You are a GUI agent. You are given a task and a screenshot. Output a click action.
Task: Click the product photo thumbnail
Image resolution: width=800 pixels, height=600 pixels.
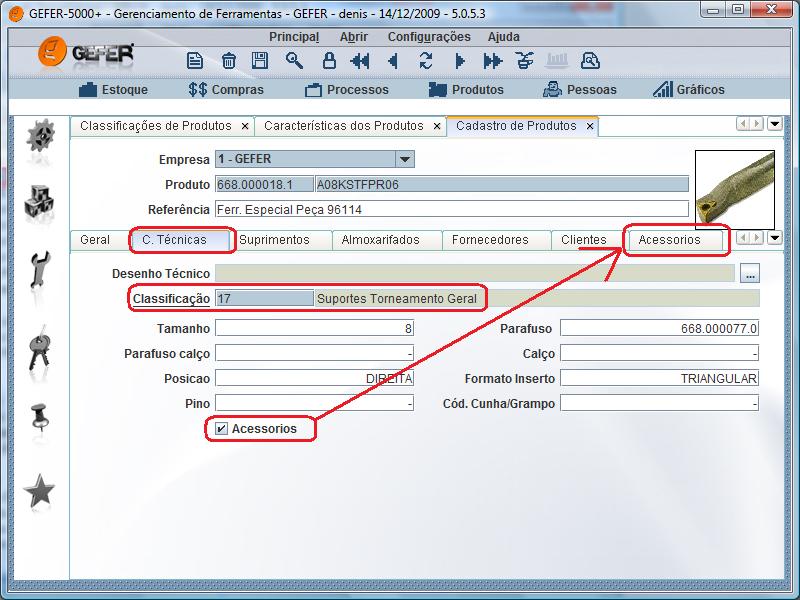pos(735,190)
